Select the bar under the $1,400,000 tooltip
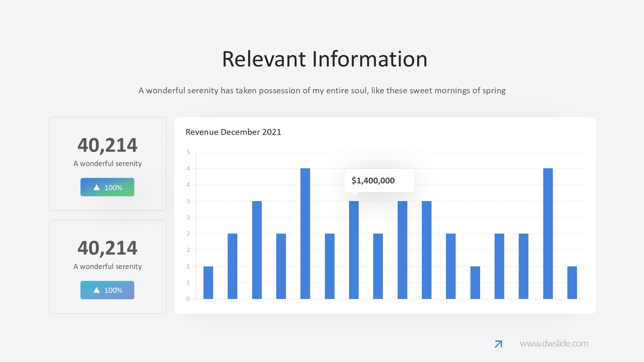The image size is (644, 362). [354, 250]
